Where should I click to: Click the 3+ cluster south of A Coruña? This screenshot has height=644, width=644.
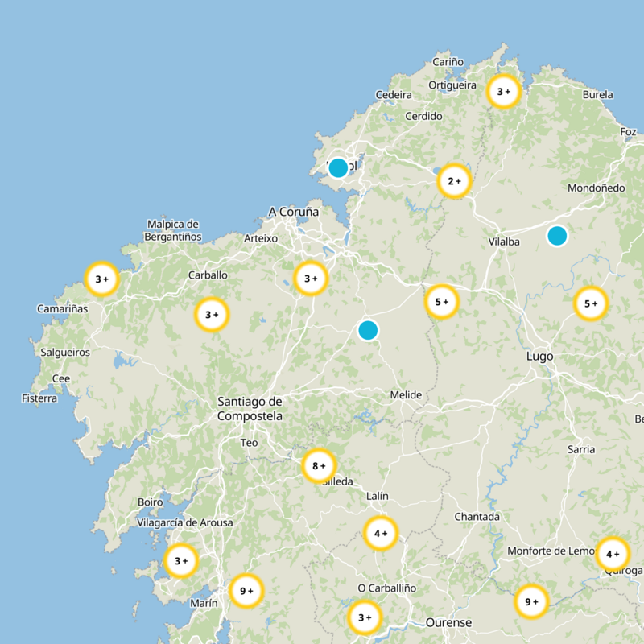(x=311, y=279)
